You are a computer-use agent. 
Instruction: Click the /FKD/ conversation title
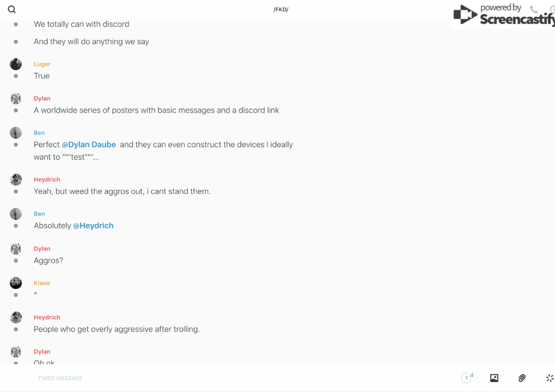pos(281,10)
